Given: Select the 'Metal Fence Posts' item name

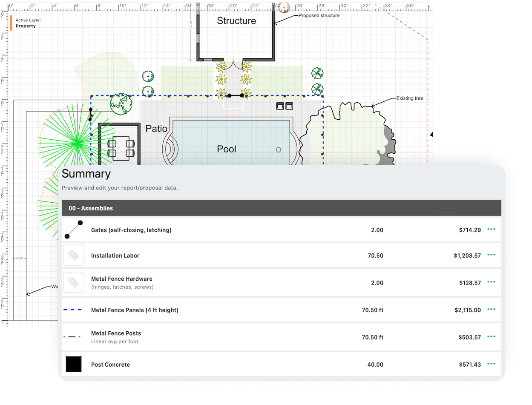Looking at the screenshot, I should (x=116, y=333).
